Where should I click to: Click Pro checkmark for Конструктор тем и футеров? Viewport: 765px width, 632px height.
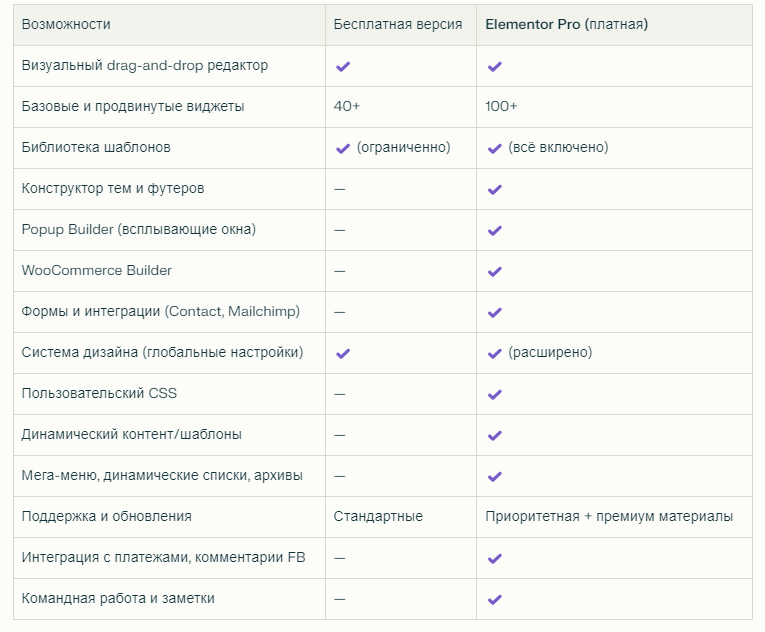coord(494,189)
